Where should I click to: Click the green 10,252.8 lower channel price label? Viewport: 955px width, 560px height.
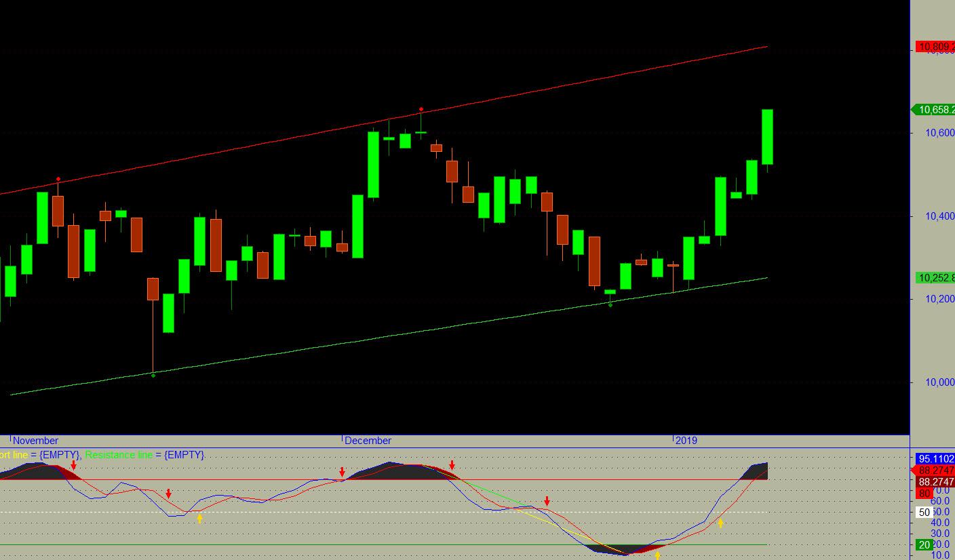click(935, 278)
